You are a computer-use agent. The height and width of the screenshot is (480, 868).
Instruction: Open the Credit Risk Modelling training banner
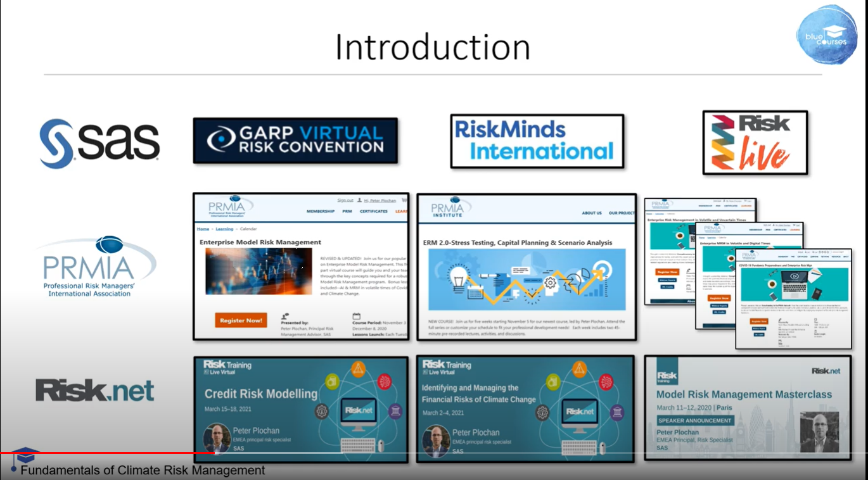(301, 408)
